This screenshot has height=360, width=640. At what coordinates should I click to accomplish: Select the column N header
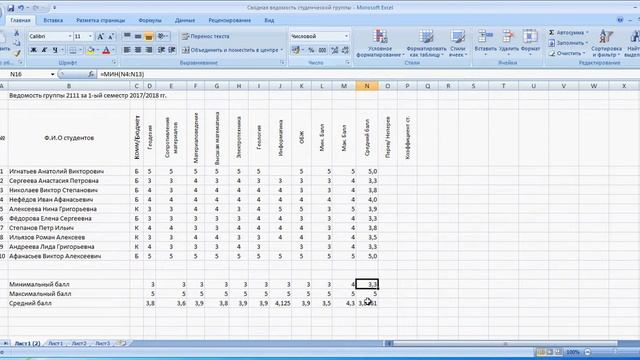tap(367, 86)
